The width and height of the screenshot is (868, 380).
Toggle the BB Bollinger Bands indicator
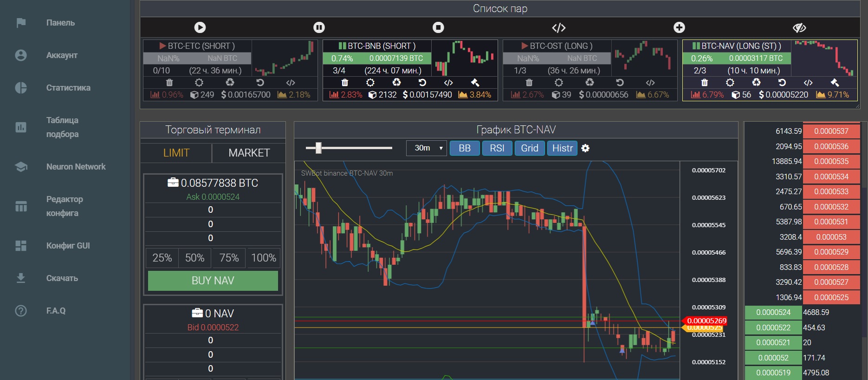tap(465, 148)
